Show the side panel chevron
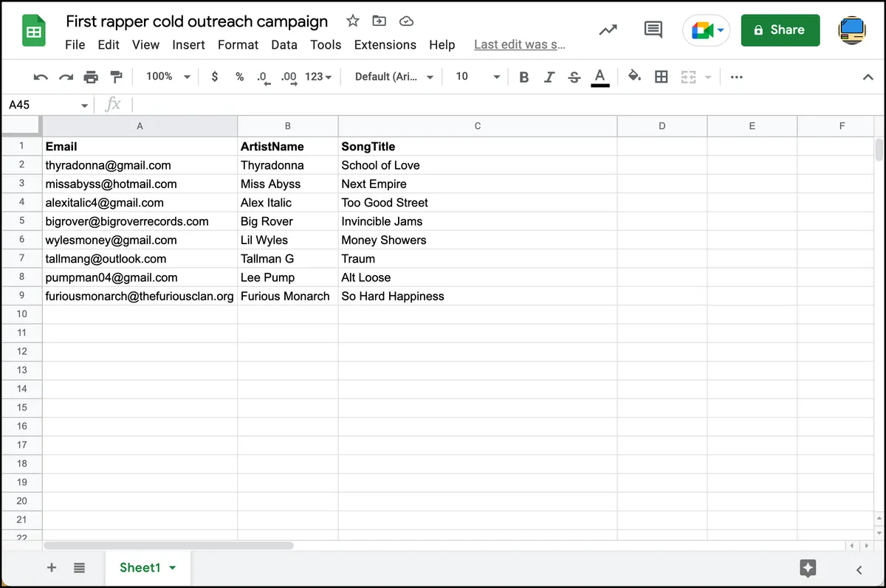Image resolution: width=886 pixels, height=588 pixels. tap(859, 570)
